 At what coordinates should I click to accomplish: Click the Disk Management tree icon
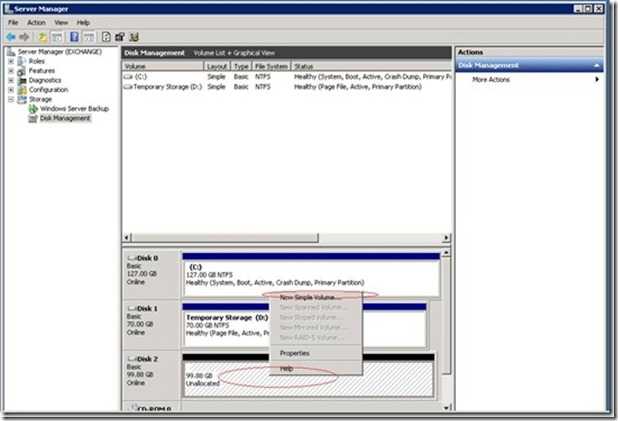point(33,118)
